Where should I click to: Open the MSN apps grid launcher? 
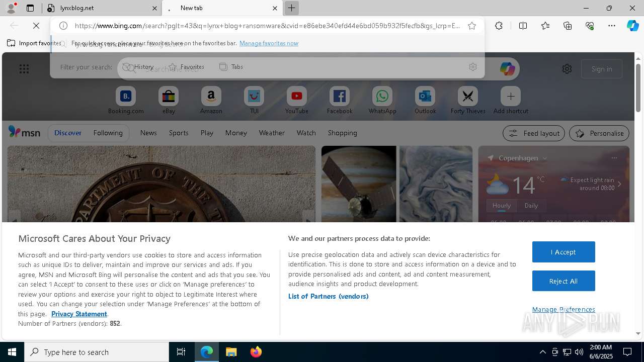point(24,69)
